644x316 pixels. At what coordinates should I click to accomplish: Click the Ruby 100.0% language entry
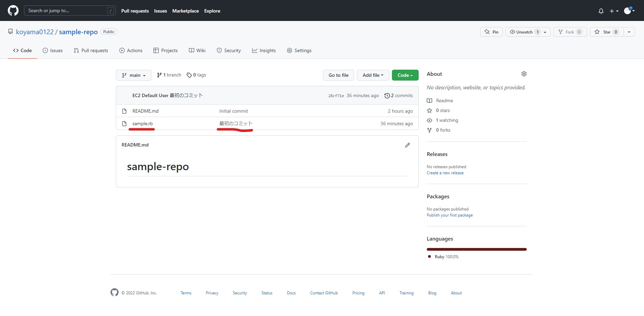point(443,257)
